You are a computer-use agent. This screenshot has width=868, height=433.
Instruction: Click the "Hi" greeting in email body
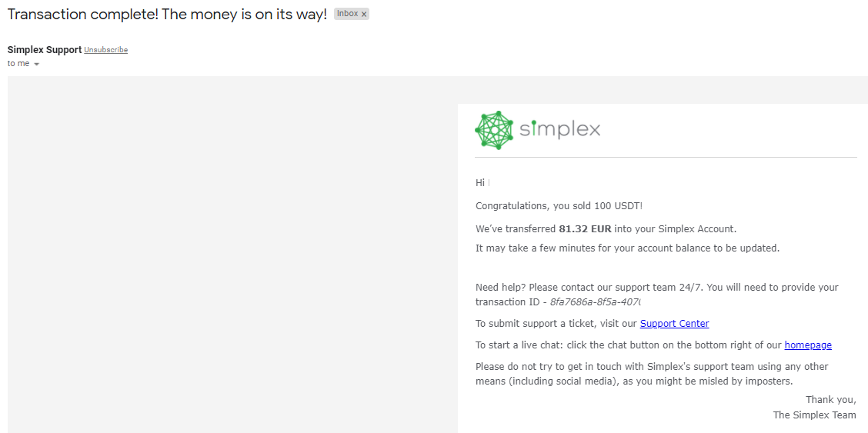click(480, 183)
